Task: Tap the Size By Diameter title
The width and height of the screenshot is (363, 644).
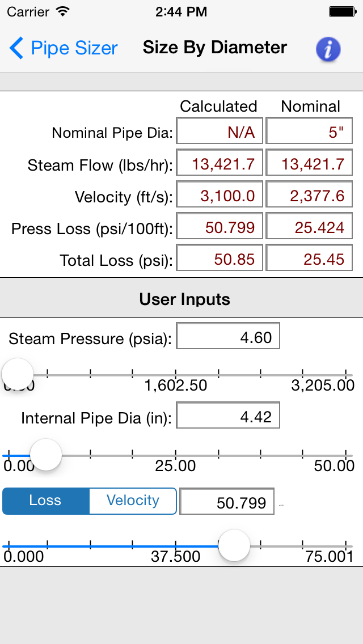Action: coord(214,49)
